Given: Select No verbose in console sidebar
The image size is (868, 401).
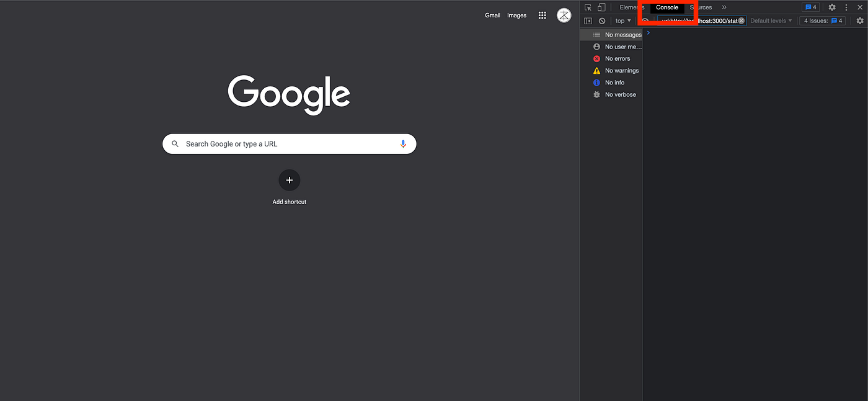Looking at the screenshot, I should (x=611, y=94).
